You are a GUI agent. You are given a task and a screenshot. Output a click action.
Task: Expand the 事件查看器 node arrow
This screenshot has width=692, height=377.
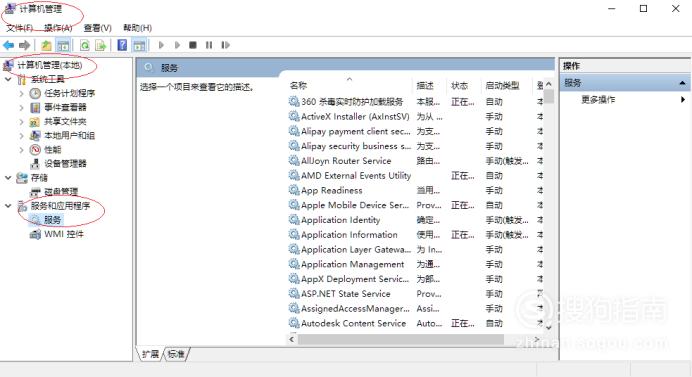(x=21, y=107)
